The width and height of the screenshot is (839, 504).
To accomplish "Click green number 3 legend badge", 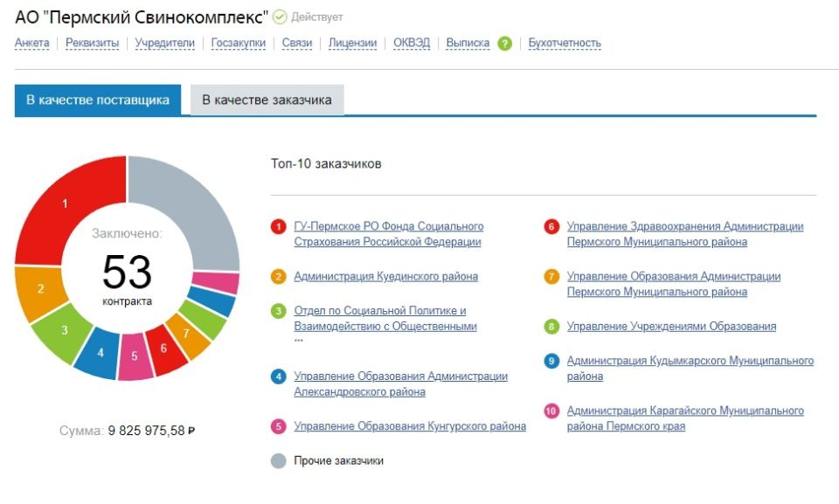I will coord(279,311).
